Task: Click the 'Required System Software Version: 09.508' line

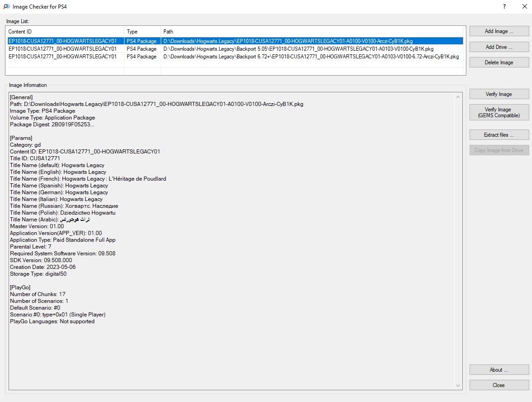Action: 63,254
